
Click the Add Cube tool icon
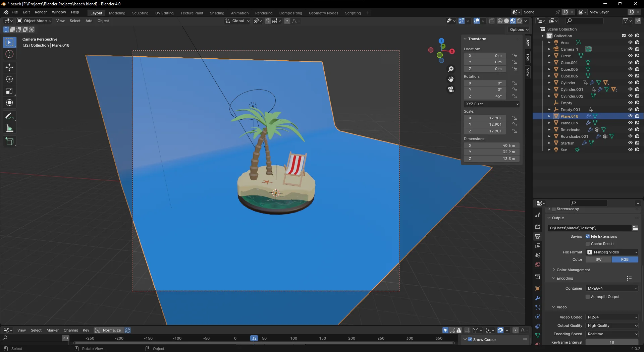tap(9, 141)
